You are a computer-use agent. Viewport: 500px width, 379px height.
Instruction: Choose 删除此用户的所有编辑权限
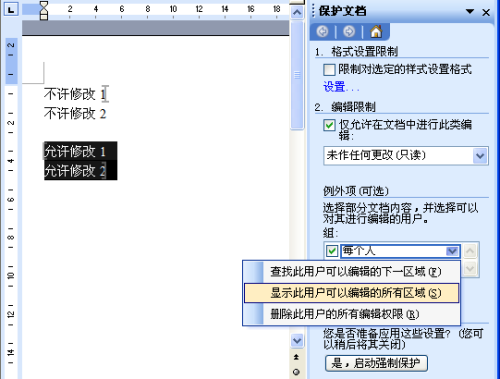[x=352, y=314]
